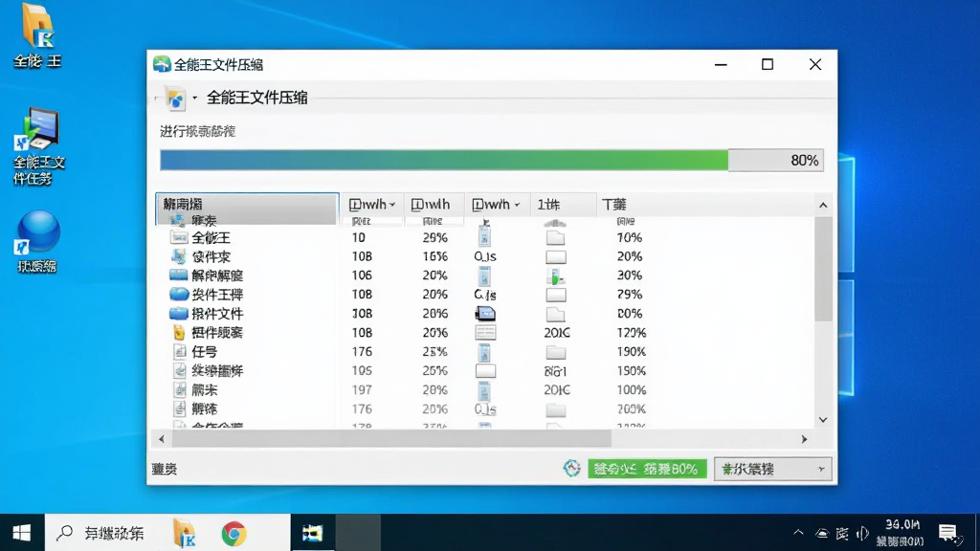Screen dimensions: 980x551
Task: Click the green 80% status button
Action: coord(647,469)
